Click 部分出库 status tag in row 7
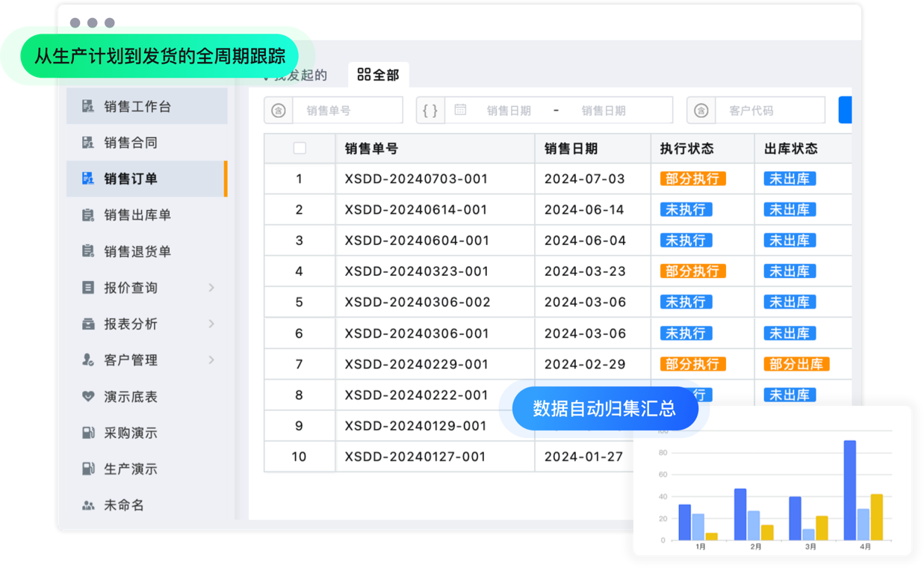 click(x=796, y=364)
